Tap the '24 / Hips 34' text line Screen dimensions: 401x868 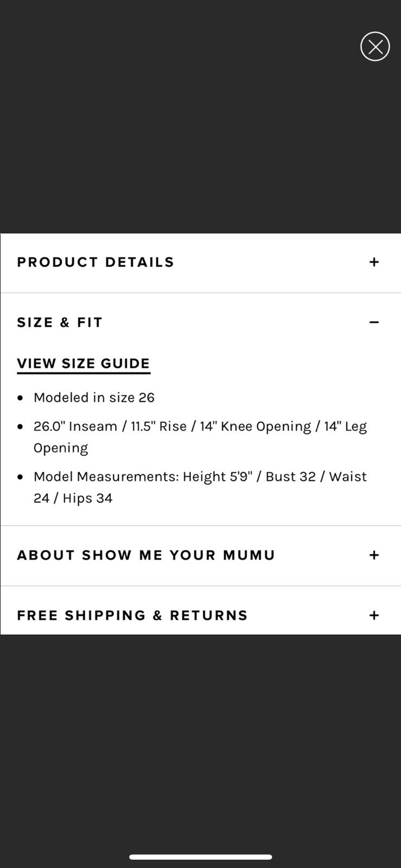point(73,499)
